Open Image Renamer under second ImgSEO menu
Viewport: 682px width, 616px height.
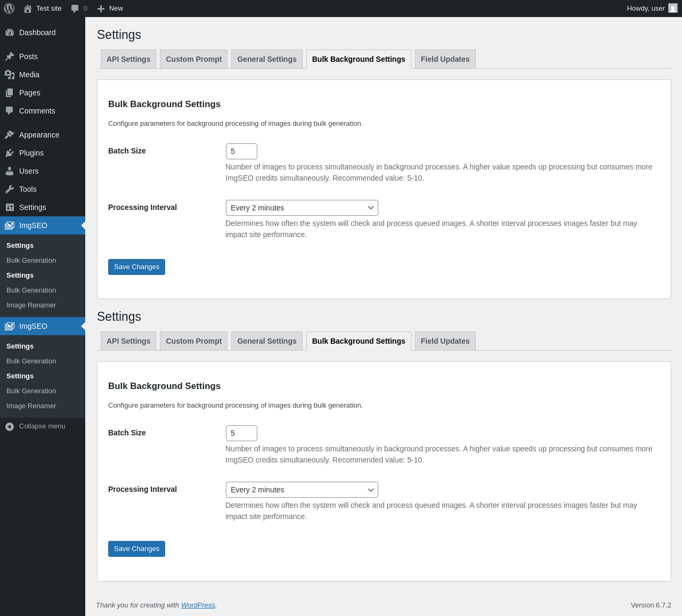click(43, 406)
